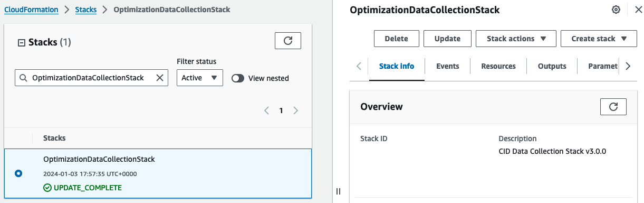
Task: Click the OptimizationDataCollectionStack name in list
Action: pos(99,159)
